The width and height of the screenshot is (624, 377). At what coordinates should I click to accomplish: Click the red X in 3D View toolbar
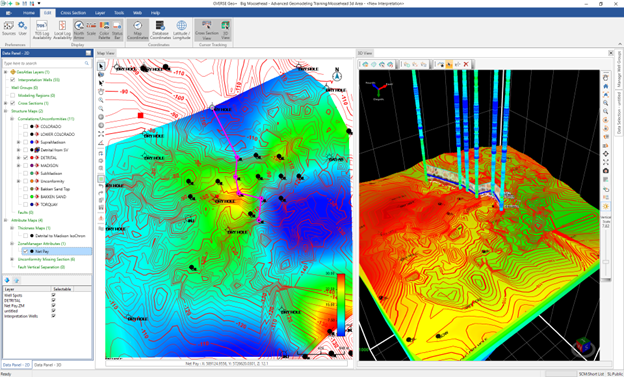[x=466, y=64]
